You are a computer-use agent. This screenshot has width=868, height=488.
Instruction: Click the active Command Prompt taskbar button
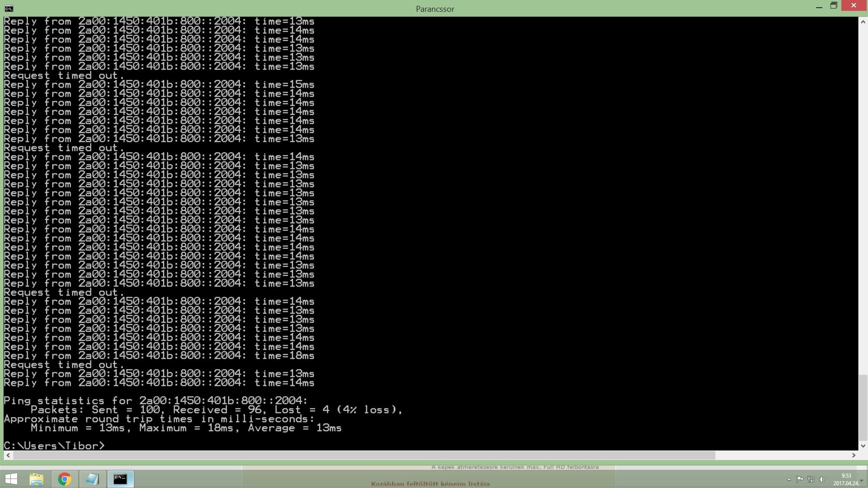coord(120,479)
